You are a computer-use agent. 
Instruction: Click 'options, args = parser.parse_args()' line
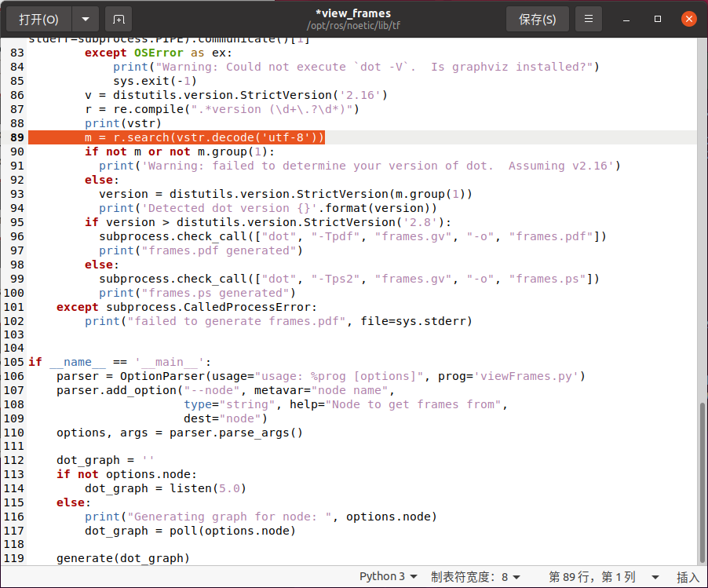180,433
